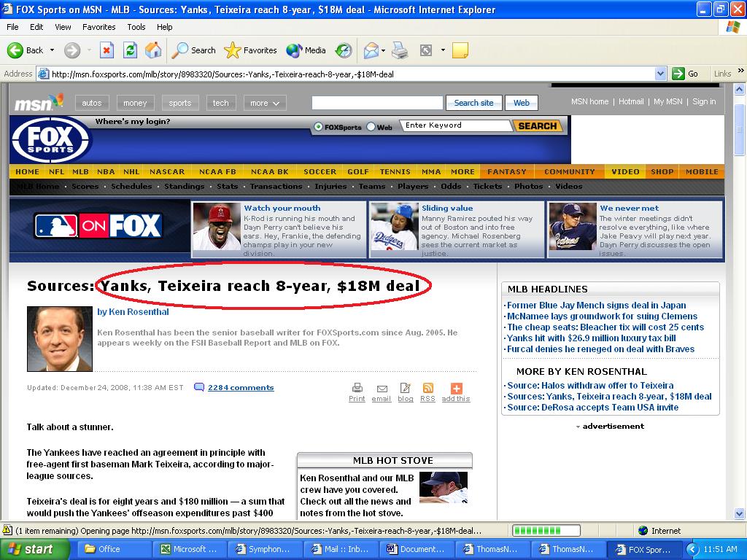This screenshot has width=747, height=560.
Task: Open the FANTASY tab in the navigation bar
Action: point(507,171)
